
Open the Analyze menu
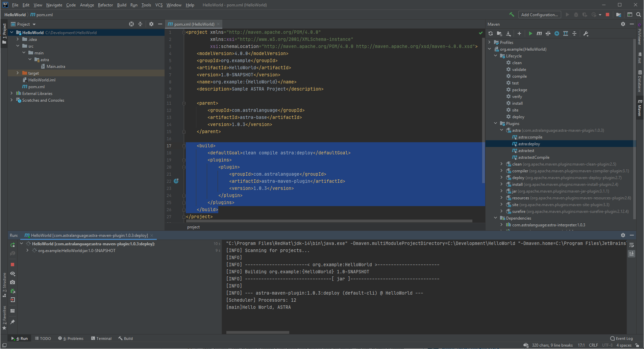point(87,5)
